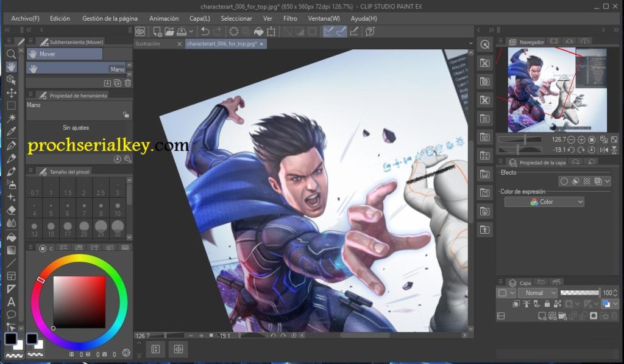The image size is (624, 364).
Task: Delete sub tool with trash icon
Action: tap(128, 83)
